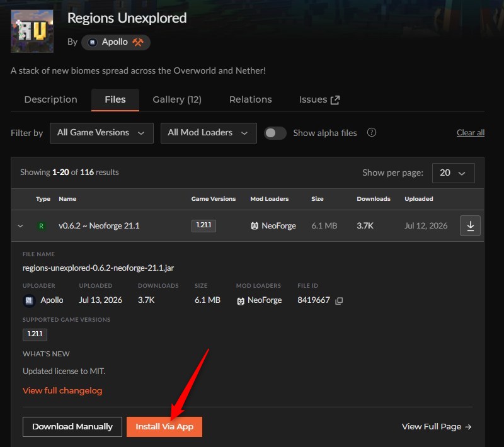The height and width of the screenshot is (447, 504).
Task: Click the Install Via App button
Action: [164, 427]
